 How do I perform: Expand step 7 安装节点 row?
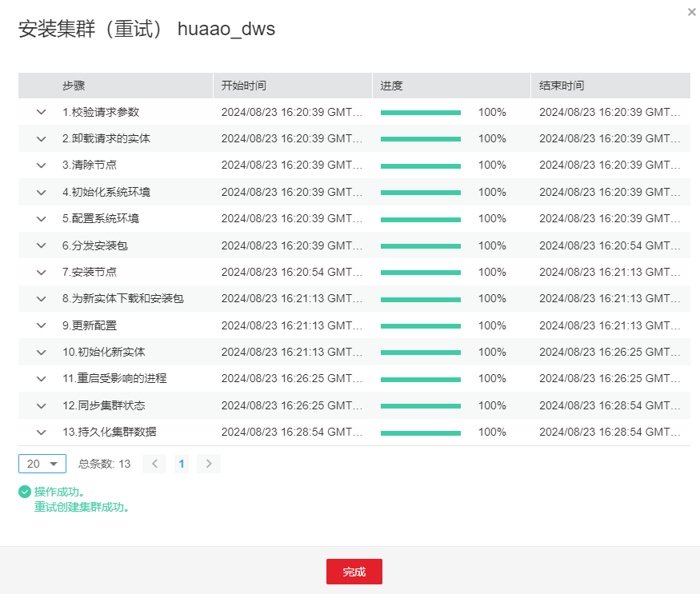click(41, 273)
